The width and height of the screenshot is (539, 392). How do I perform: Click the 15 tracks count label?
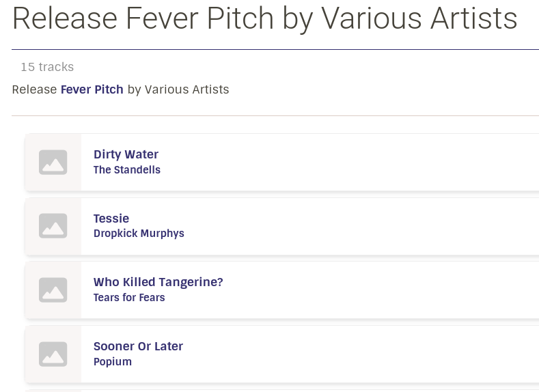point(47,67)
